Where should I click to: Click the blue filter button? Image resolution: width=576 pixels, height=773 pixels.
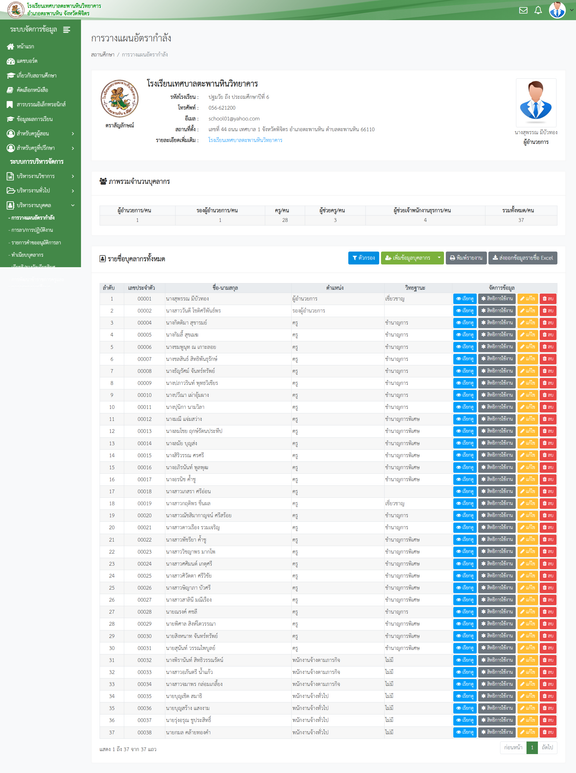363,258
